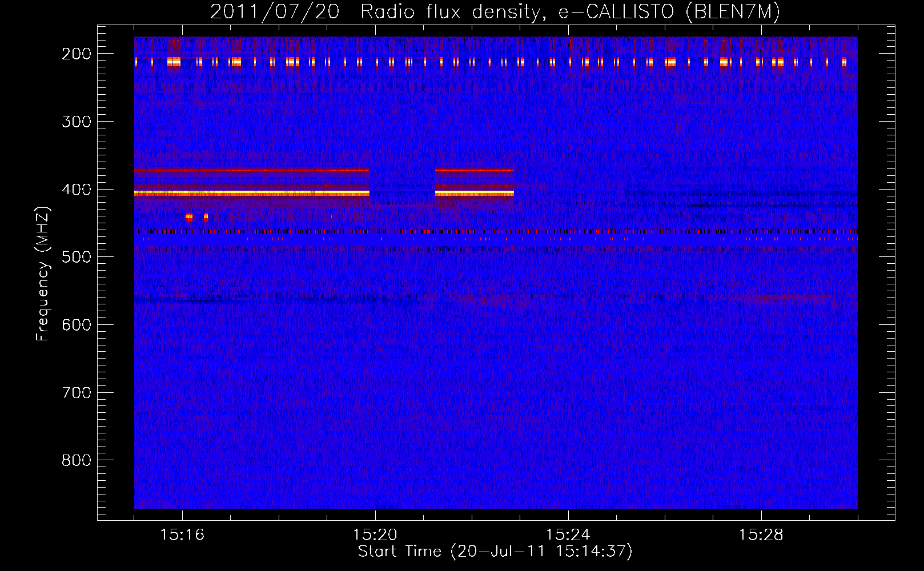This screenshot has height=571, width=924.
Task: Click the 200 frequency tick label
Action: [x=77, y=54]
